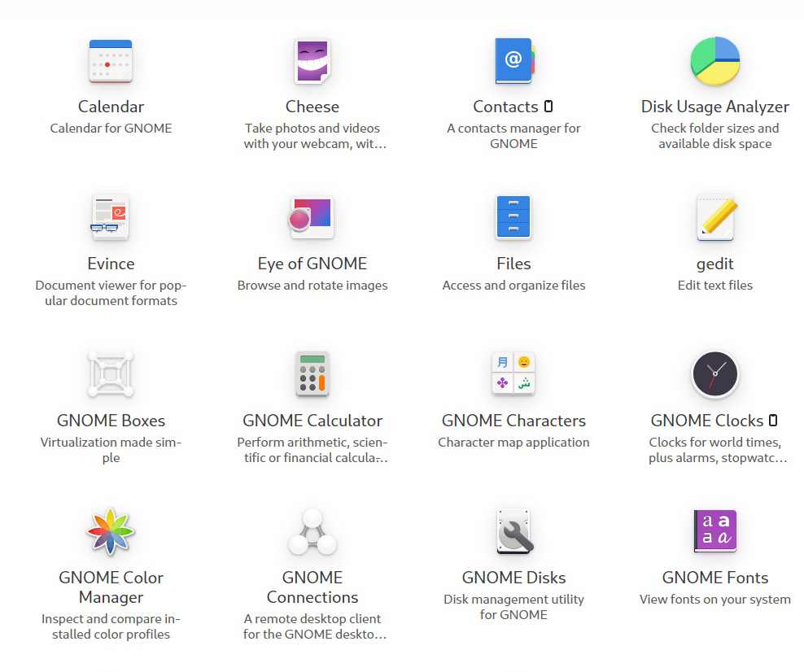Open the Evince title link
The image size is (804, 672).
tap(111, 264)
